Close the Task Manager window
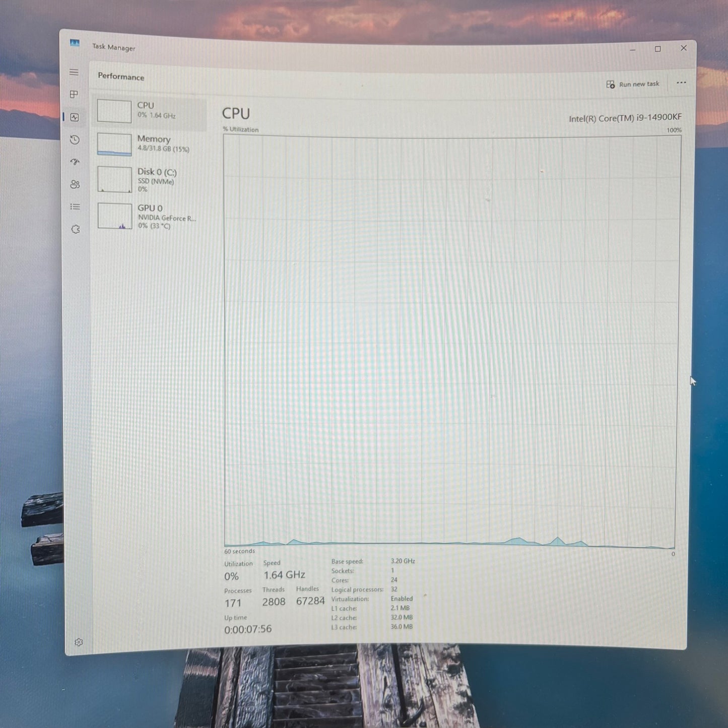The width and height of the screenshot is (728, 728). [x=684, y=48]
